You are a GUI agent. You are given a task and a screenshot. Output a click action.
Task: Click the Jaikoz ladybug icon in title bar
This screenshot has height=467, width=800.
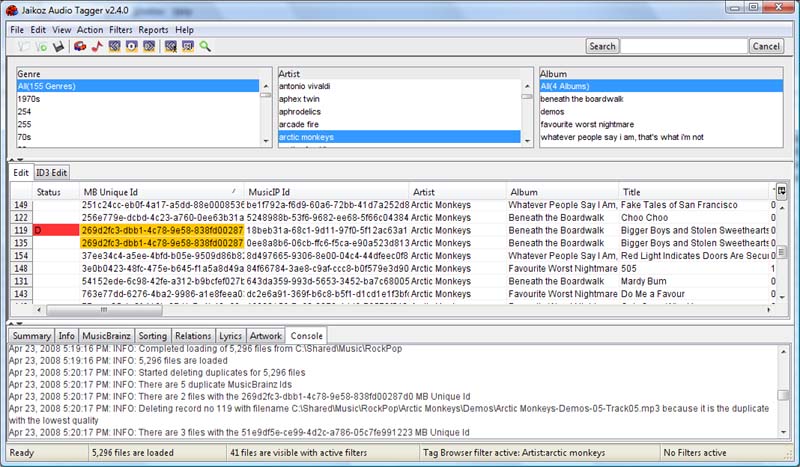pyautogui.click(x=12, y=10)
